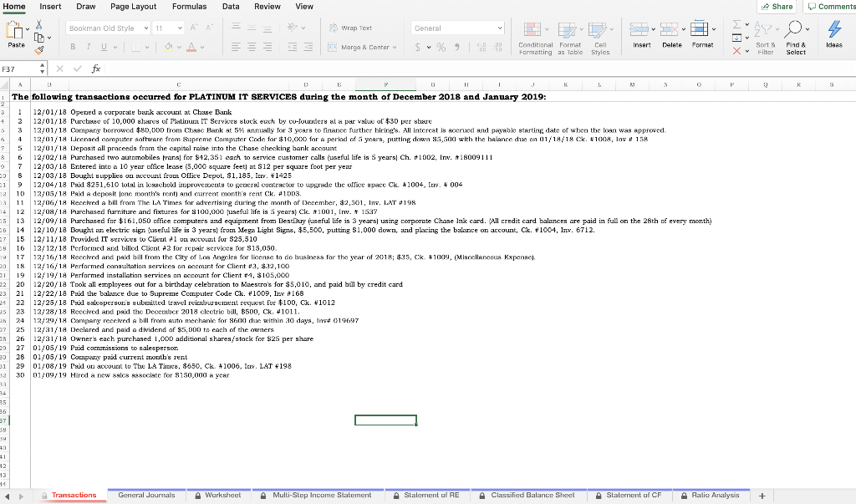The image size is (856, 504).
Task: Click the fill color bucket swatch
Action: (x=168, y=48)
